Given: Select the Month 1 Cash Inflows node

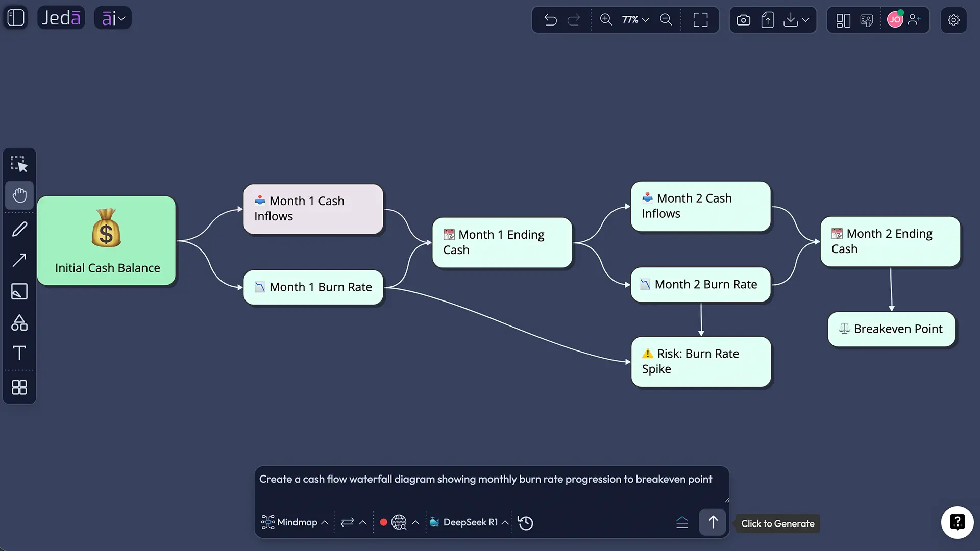Looking at the screenshot, I should (x=313, y=209).
